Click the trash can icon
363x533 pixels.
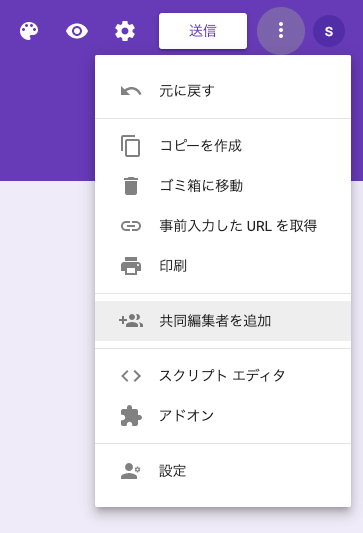coord(131,186)
